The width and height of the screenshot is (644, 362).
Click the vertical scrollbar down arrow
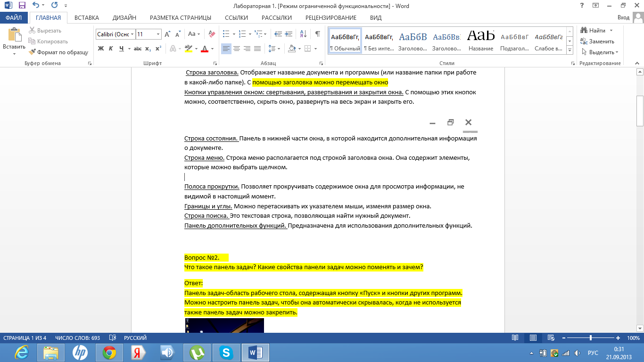click(640, 328)
